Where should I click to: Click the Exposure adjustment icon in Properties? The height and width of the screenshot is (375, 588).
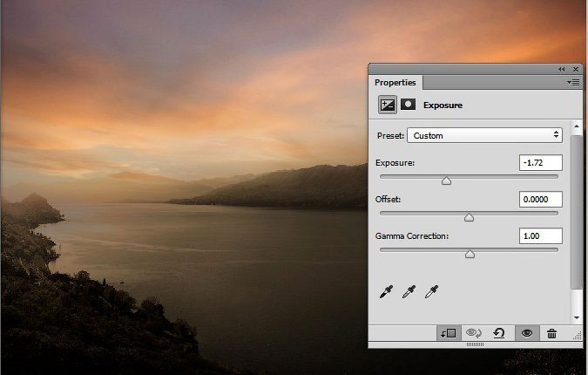coord(387,105)
